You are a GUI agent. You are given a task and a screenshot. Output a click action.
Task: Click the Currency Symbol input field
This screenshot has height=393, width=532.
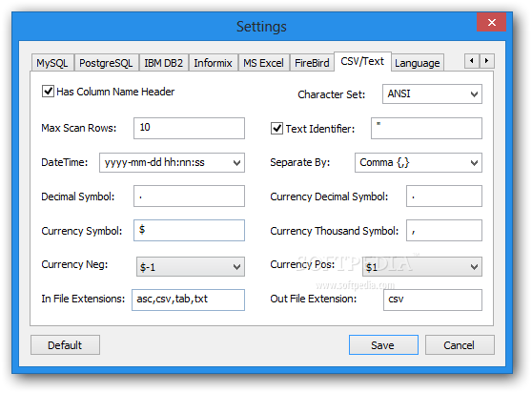pos(189,231)
